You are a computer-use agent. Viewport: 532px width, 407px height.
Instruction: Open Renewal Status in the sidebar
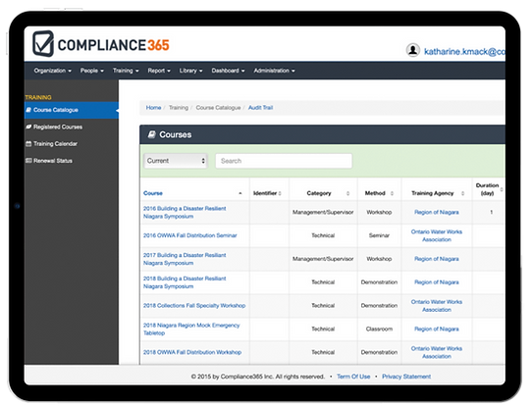(72, 161)
